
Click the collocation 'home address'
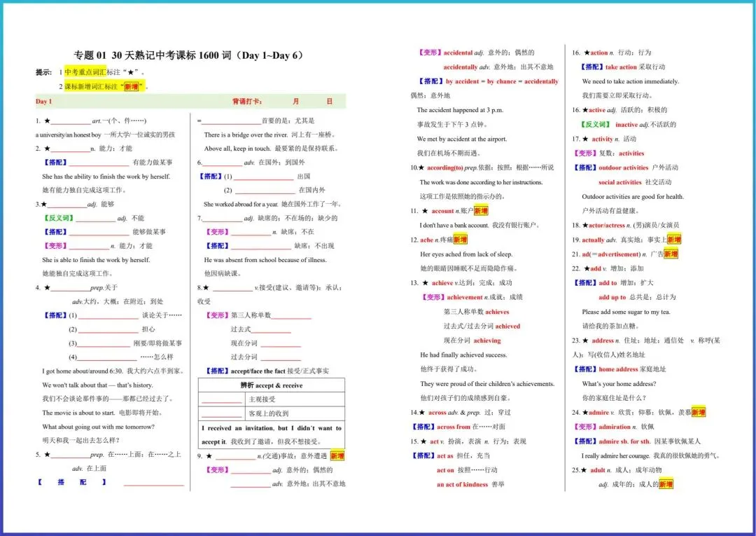pos(618,369)
